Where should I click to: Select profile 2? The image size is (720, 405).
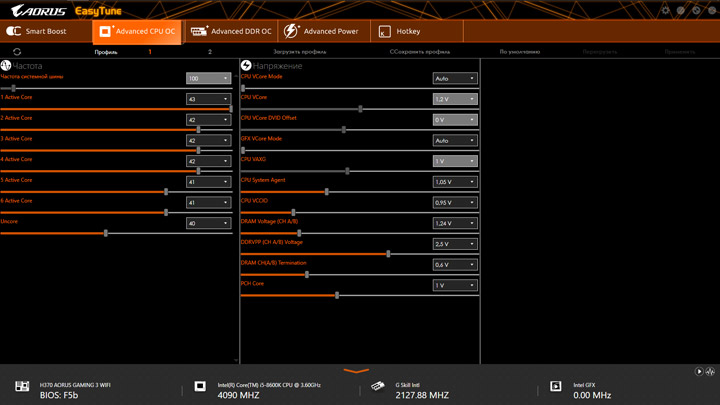click(x=210, y=52)
